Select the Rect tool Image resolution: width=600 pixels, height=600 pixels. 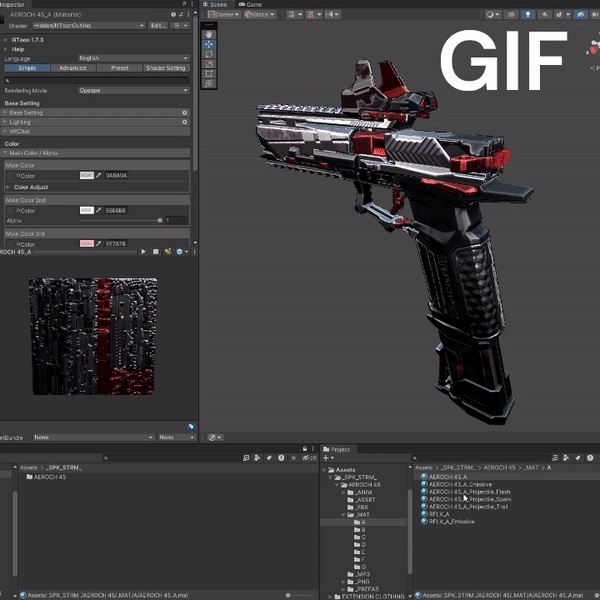coord(209,73)
